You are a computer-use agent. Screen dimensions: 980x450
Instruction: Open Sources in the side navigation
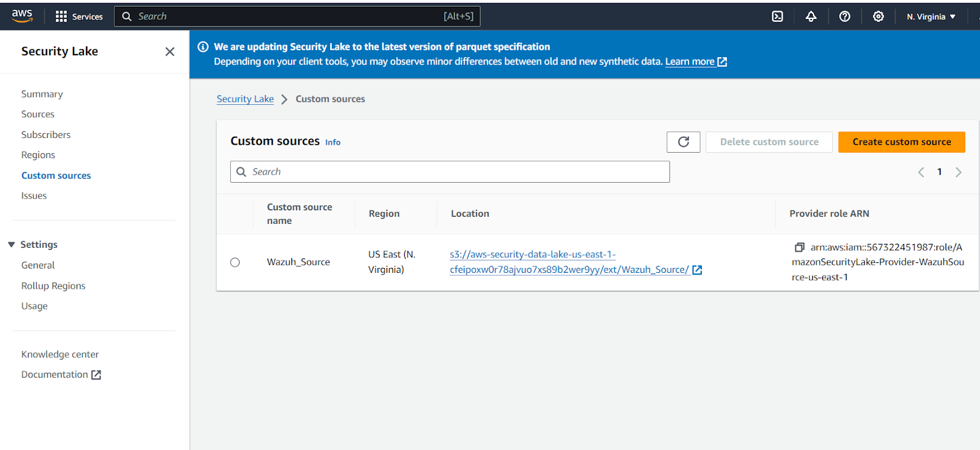tap(38, 114)
